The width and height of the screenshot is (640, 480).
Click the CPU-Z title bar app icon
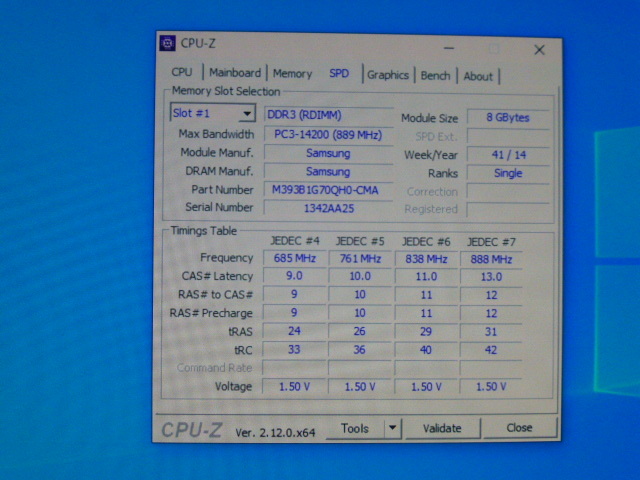[x=167, y=43]
